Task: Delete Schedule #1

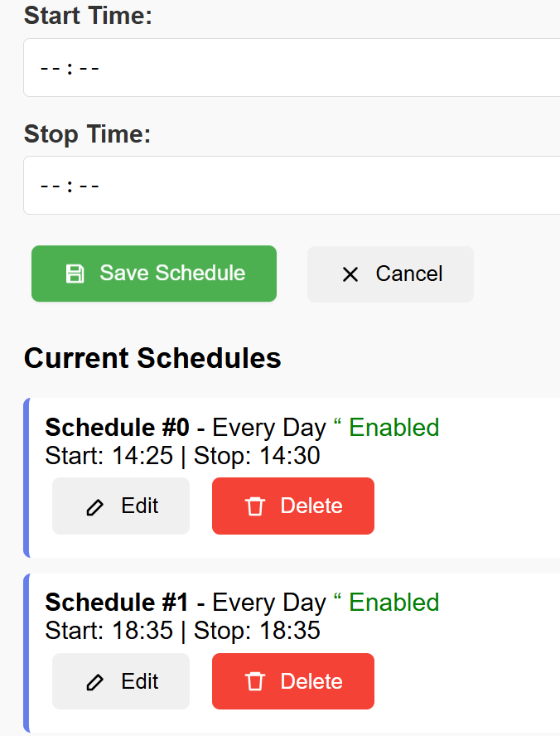Action: point(293,681)
